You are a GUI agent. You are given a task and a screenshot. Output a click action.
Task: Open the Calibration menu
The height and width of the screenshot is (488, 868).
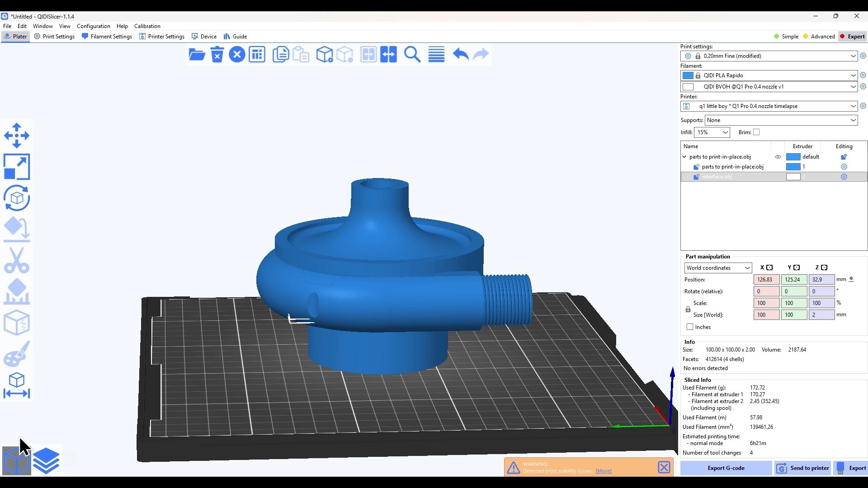click(147, 26)
